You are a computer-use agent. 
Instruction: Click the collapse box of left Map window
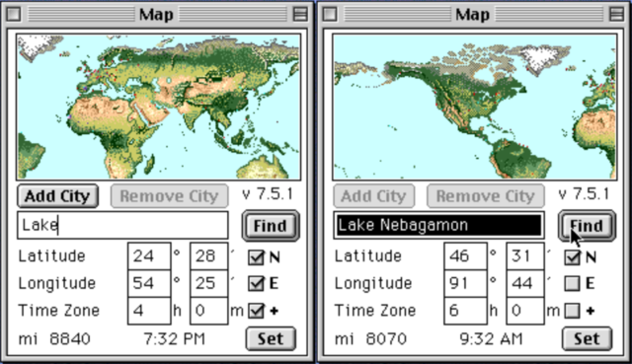[300, 14]
